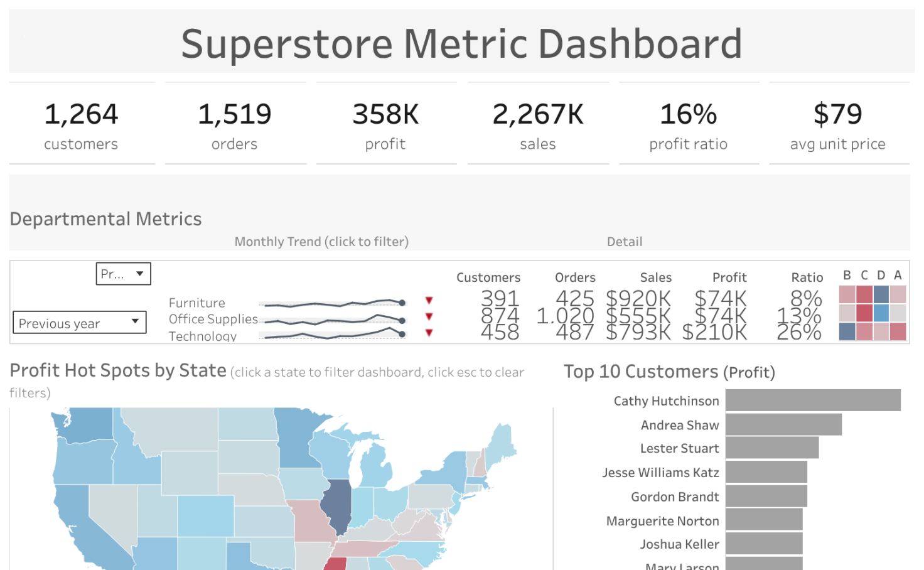Image resolution: width=924 pixels, height=570 pixels.
Task: Click the end-point dot of Furniture sparkline
Action: [x=402, y=303]
